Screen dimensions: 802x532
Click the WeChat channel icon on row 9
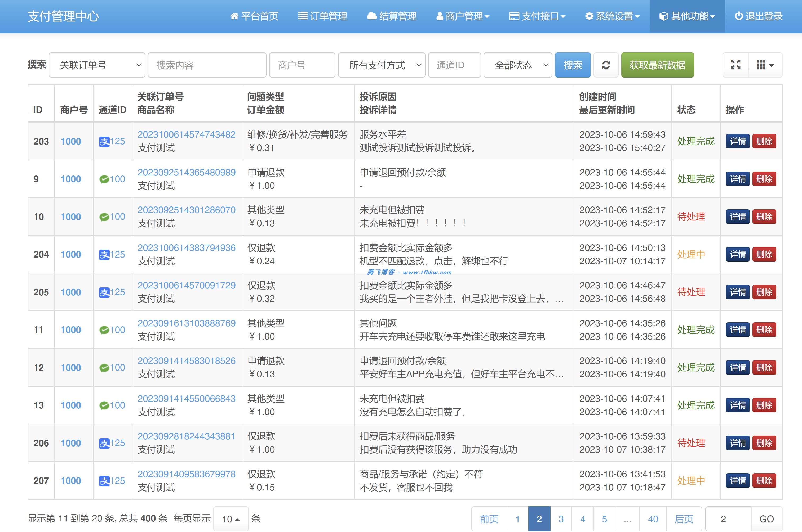click(x=105, y=179)
